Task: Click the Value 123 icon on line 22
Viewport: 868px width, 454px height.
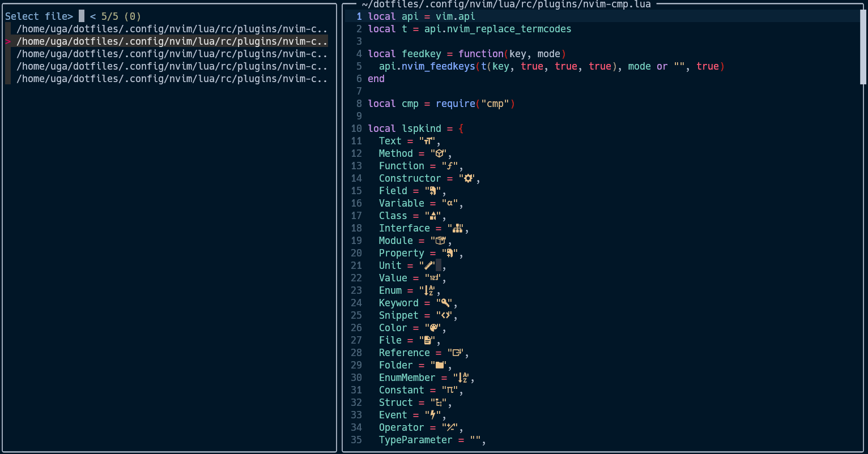Action: [x=434, y=277]
